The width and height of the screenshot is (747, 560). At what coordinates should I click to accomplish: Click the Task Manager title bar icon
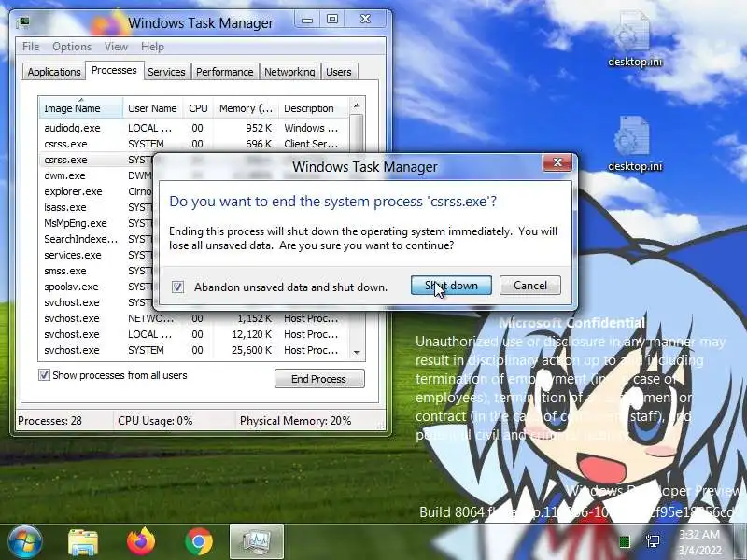(22, 21)
